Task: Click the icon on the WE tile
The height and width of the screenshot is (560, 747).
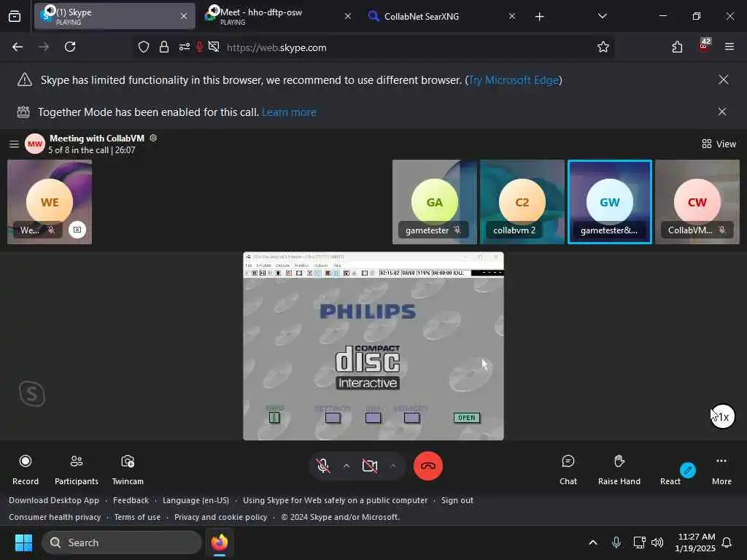Action: [x=77, y=230]
